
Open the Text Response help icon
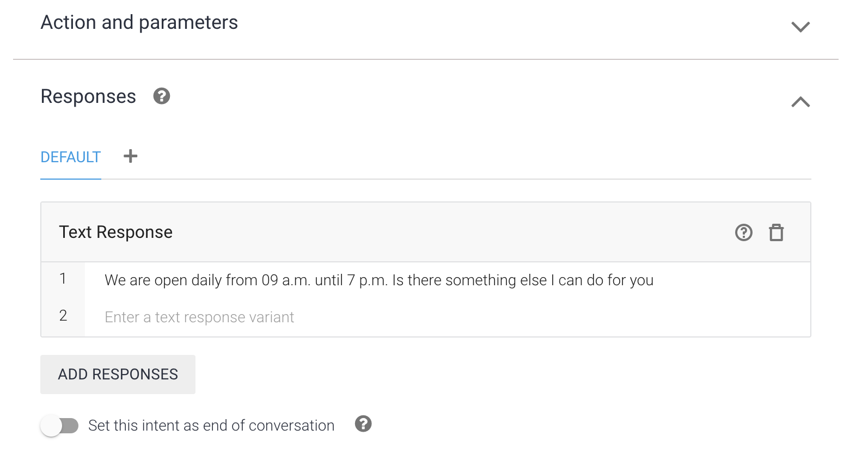[744, 232]
